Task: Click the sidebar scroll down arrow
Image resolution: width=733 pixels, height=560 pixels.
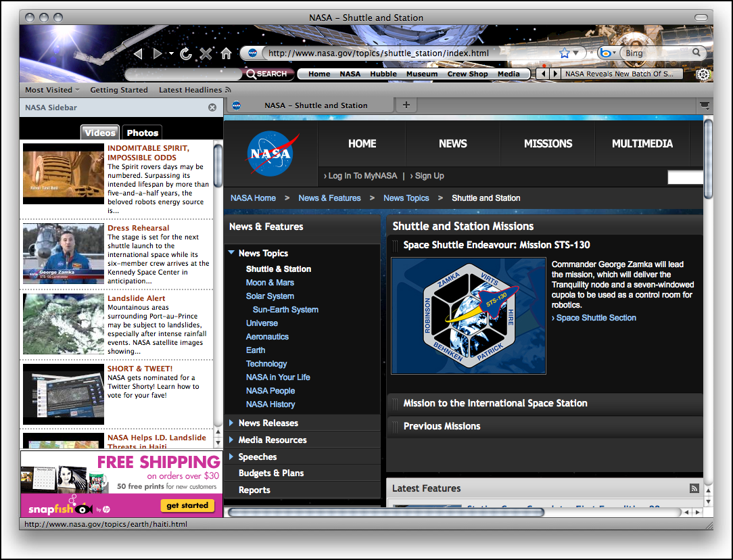Action: [x=218, y=442]
